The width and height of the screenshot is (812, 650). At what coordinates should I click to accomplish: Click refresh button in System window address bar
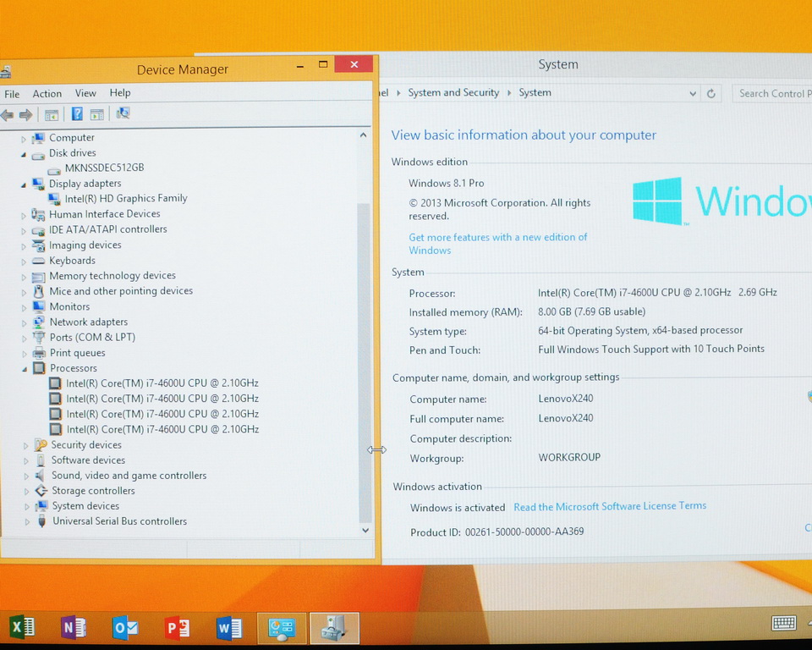711,93
